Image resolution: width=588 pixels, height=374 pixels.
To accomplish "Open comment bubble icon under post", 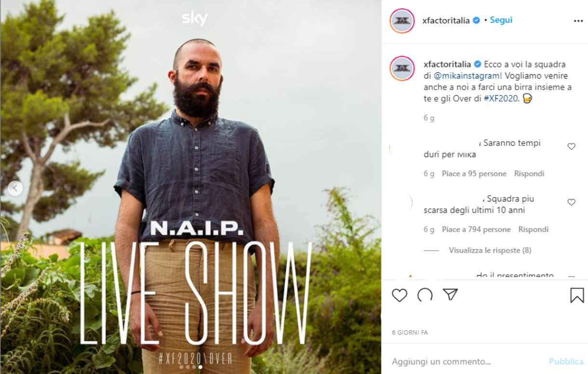I will (x=425, y=295).
